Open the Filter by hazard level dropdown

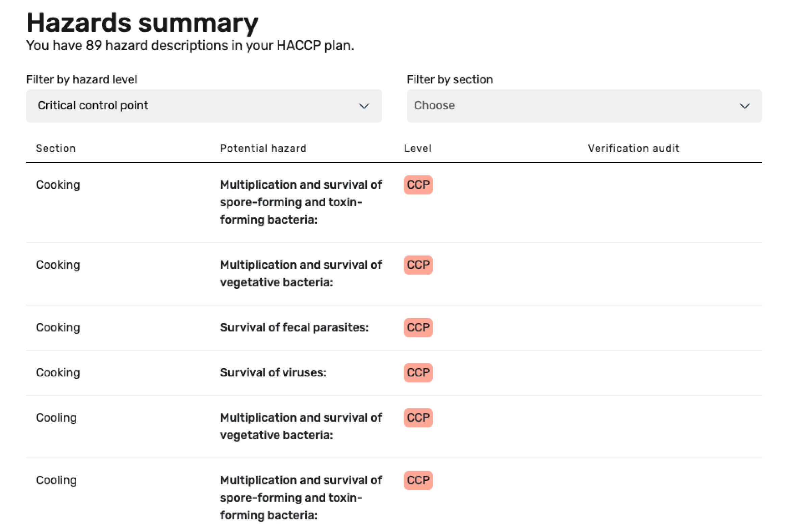(x=204, y=106)
